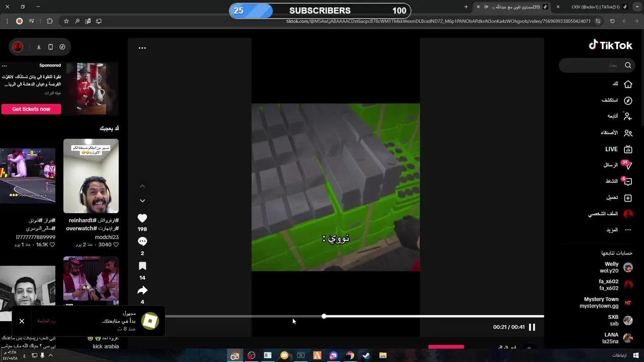This screenshot has height=362, width=644.
Task: Open comments via the speech bubble icon
Action: tap(142, 241)
